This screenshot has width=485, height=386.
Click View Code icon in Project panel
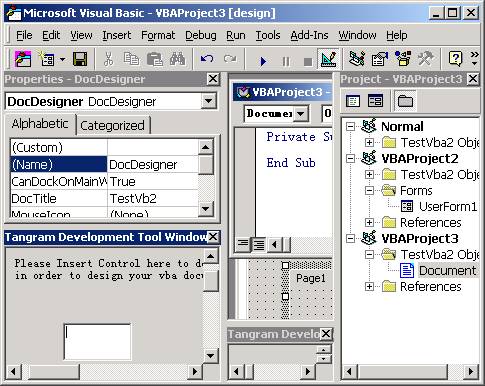click(353, 101)
